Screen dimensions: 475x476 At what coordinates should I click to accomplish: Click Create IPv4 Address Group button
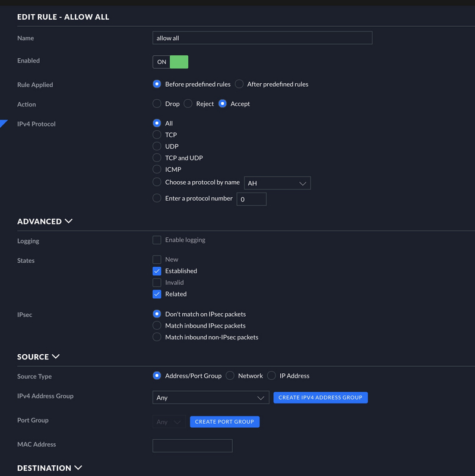click(321, 398)
